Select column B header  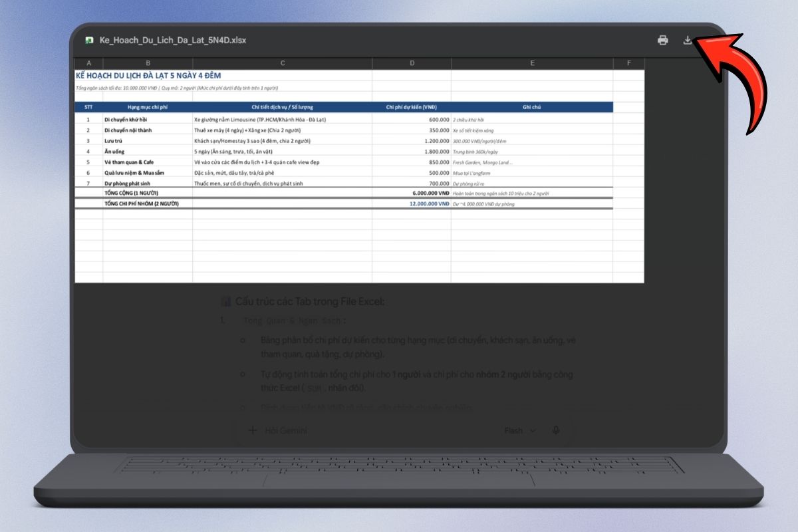coord(148,63)
